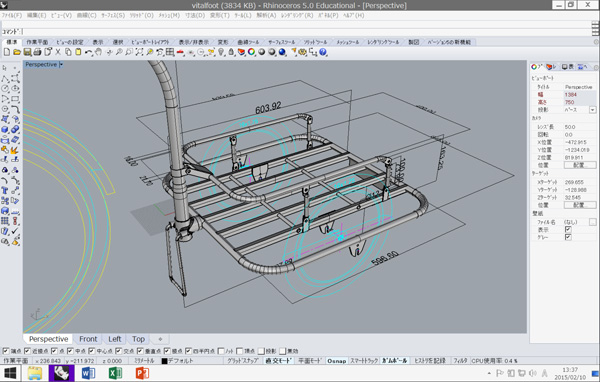The image size is (600, 382).
Task: Click the Check objects checkmark icon
Action: point(15,231)
